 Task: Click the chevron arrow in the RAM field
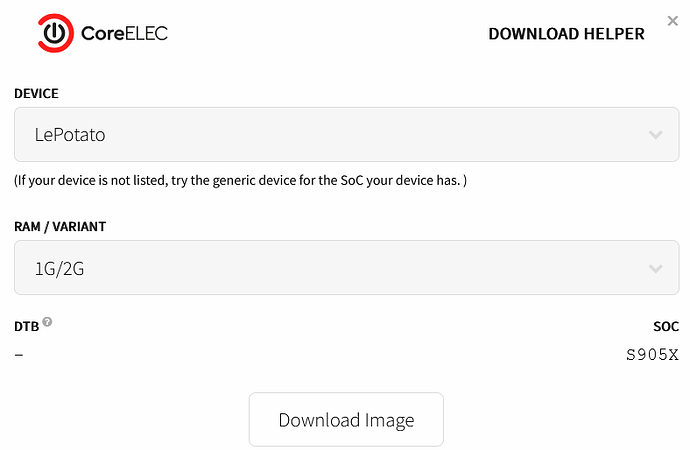(x=656, y=268)
